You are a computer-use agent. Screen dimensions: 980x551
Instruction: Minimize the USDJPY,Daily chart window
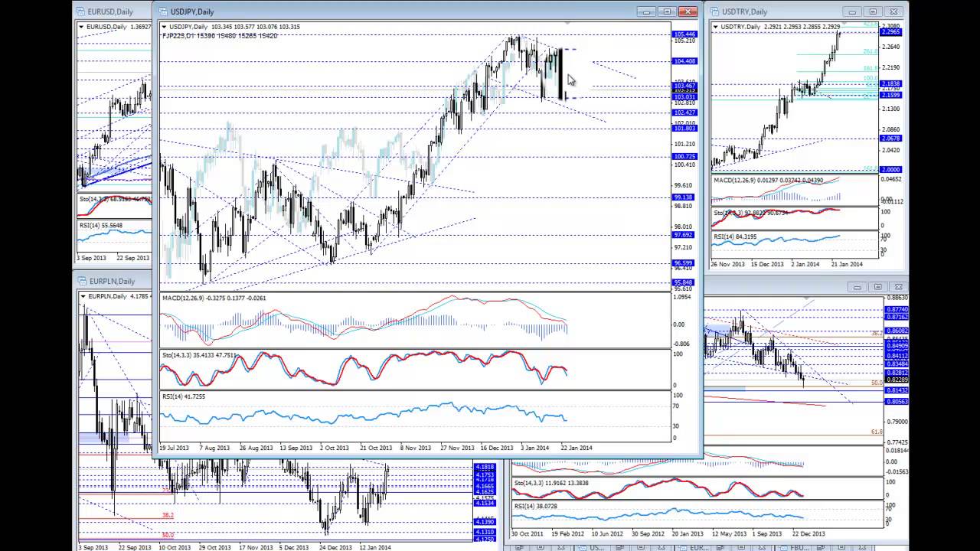(647, 11)
